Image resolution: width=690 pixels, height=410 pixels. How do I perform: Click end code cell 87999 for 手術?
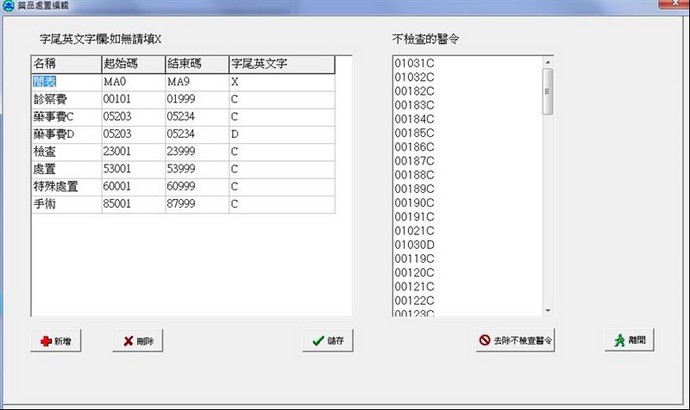pyautogui.click(x=196, y=203)
